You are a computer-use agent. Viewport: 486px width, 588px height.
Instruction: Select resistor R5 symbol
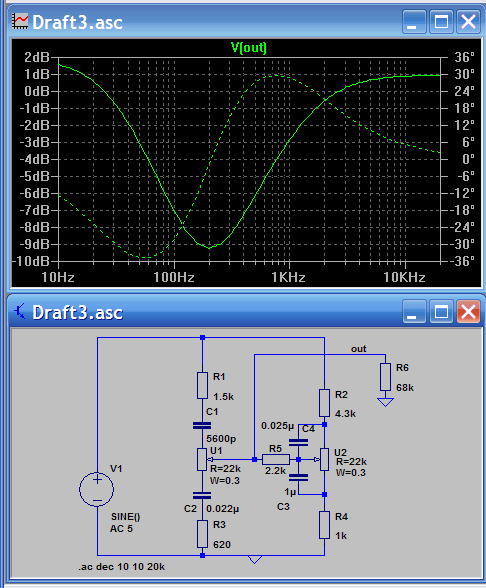pyautogui.click(x=276, y=459)
